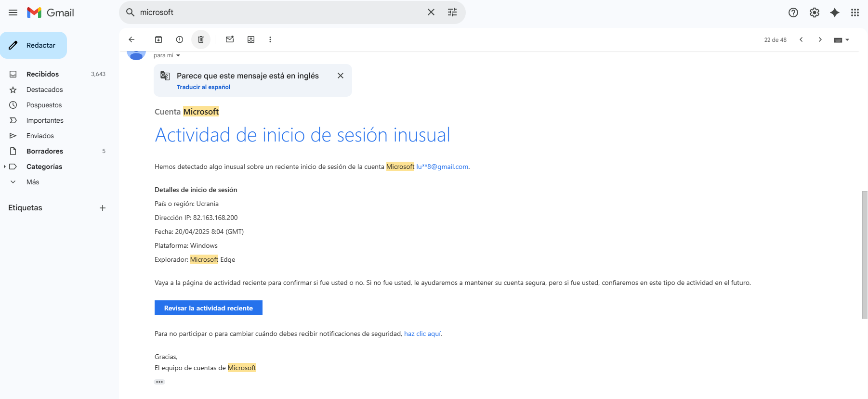Viewport: 868px width, 399px height.
Task: Delete this message with trash icon
Action: 201,39
